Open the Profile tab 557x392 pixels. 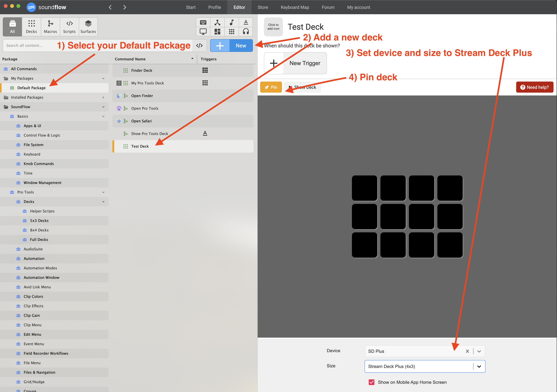click(214, 7)
